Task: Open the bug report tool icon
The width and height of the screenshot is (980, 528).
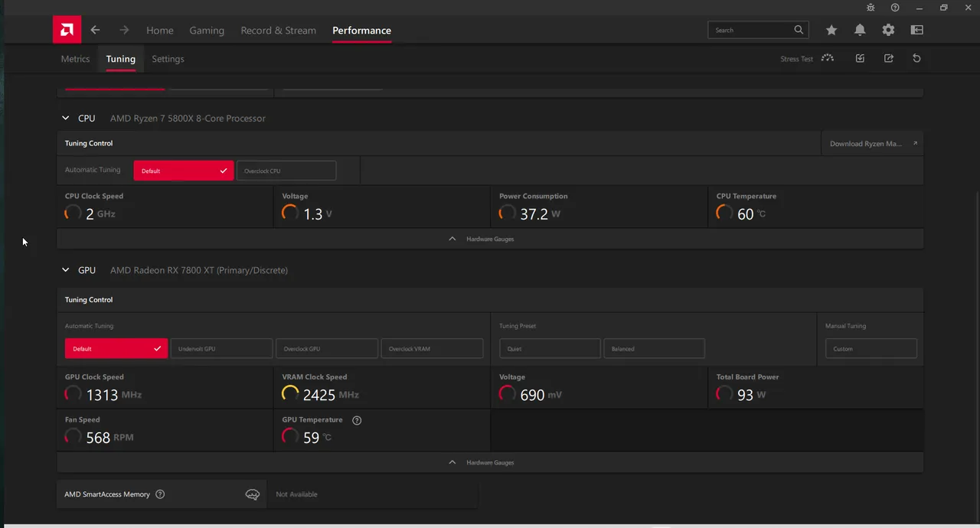Action: (871, 8)
